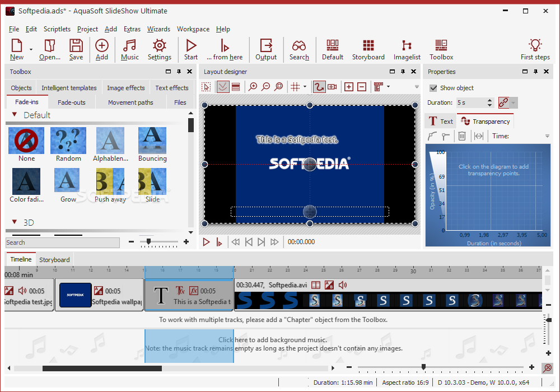Screen dimensions: 560x392
Task: Collapse the Default fade-ins group
Action: coord(15,115)
